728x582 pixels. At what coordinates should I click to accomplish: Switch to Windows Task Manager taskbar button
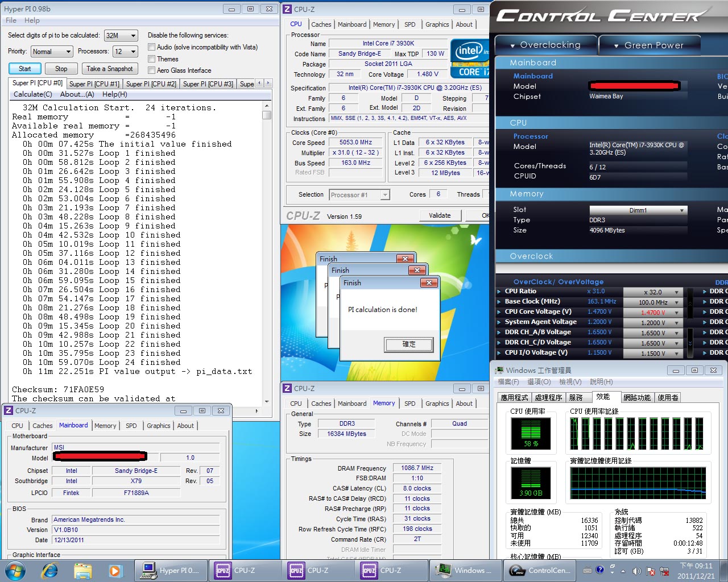pyautogui.click(x=465, y=571)
